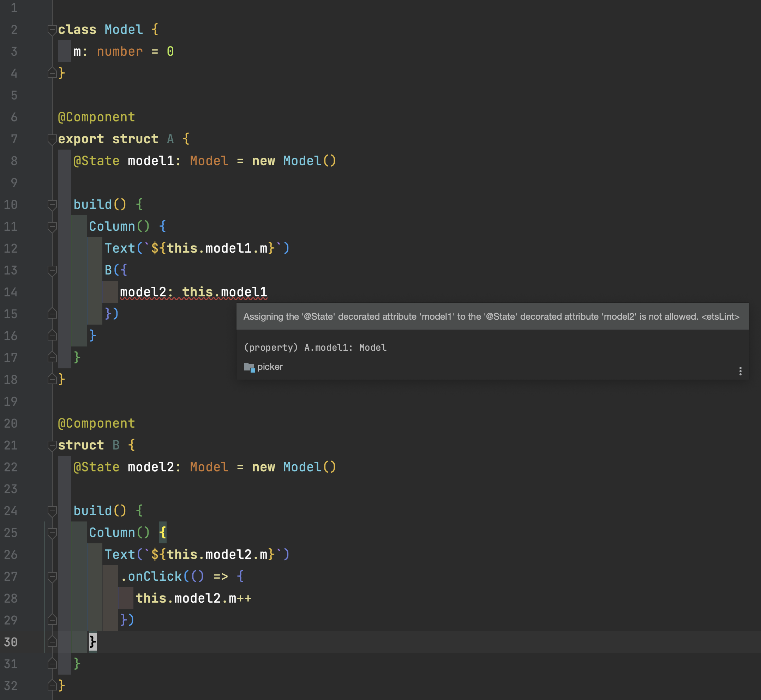Click 'Text' call on line 26
761x700 pixels.
120,555
